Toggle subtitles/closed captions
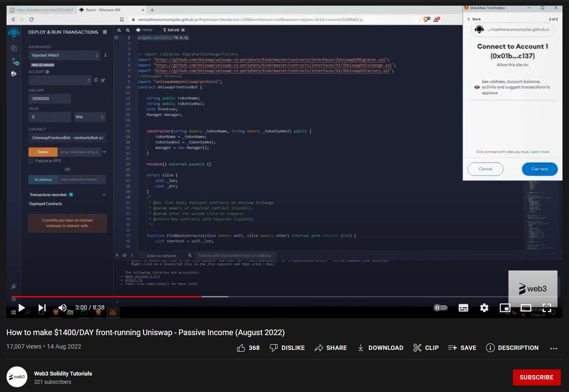Screen dimensions: 569x392 [x=463, y=308]
